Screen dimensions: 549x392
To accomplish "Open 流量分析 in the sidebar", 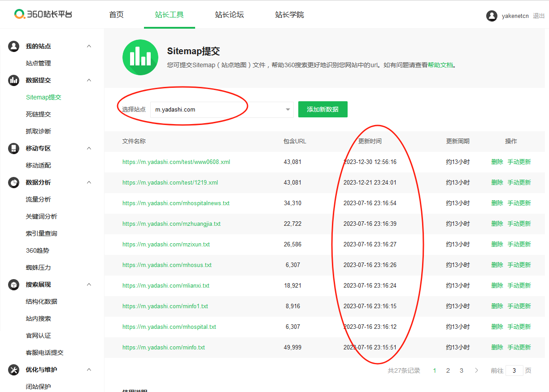I will tap(39, 199).
